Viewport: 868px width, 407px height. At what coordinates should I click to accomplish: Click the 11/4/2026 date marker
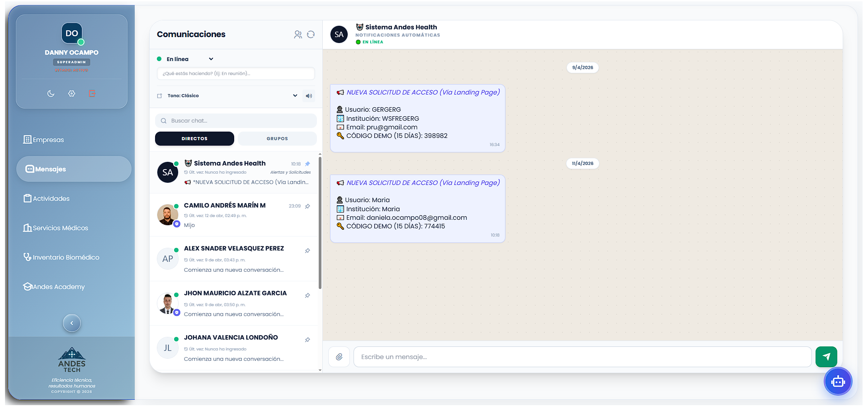[x=583, y=163]
